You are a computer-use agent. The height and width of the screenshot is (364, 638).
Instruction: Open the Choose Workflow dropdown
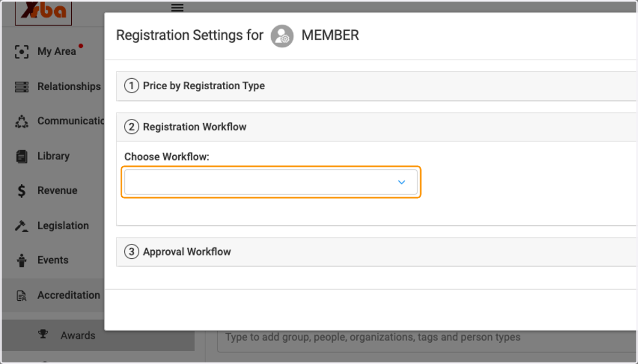click(x=271, y=182)
